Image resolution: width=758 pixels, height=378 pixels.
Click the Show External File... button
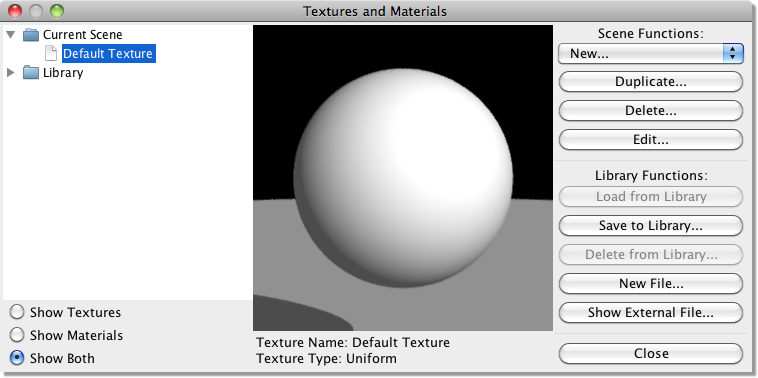click(651, 313)
